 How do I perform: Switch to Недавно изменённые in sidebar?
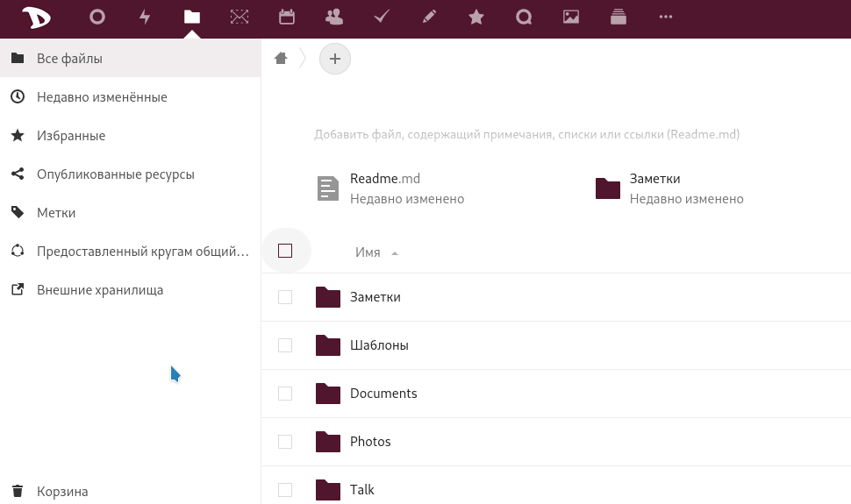pos(102,97)
